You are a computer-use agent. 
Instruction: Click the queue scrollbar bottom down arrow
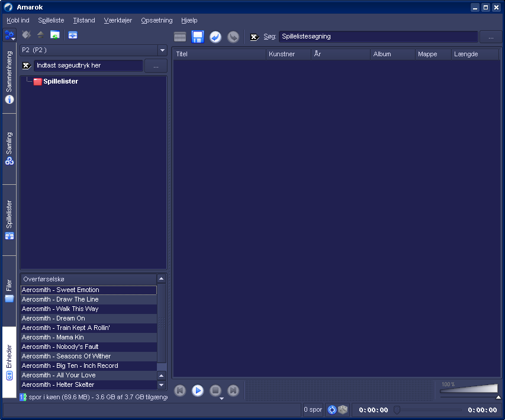coord(162,385)
